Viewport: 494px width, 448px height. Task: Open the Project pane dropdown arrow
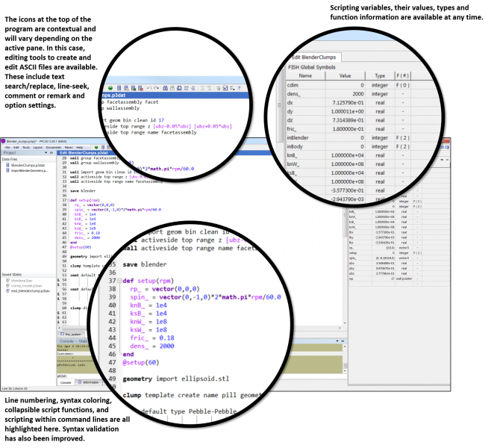(x=46, y=153)
